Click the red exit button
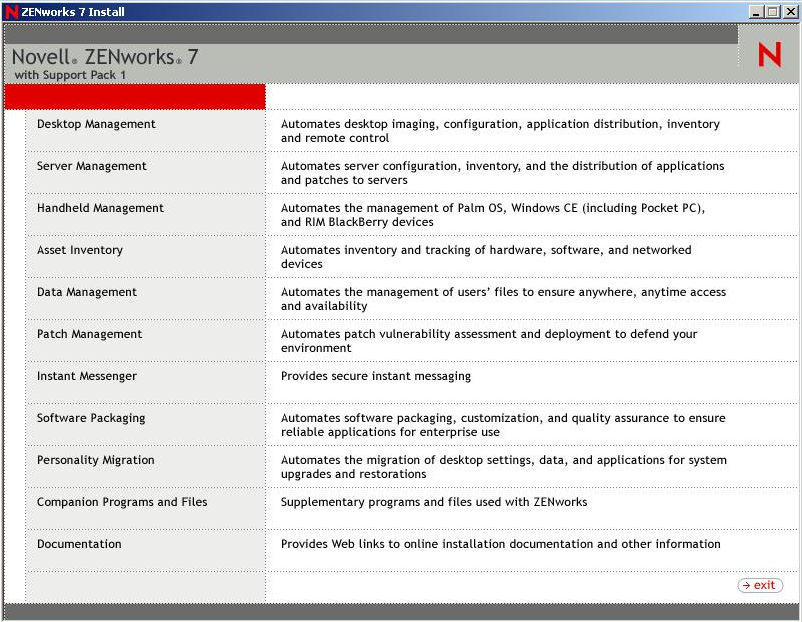The height and width of the screenshot is (622, 802). [760, 585]
